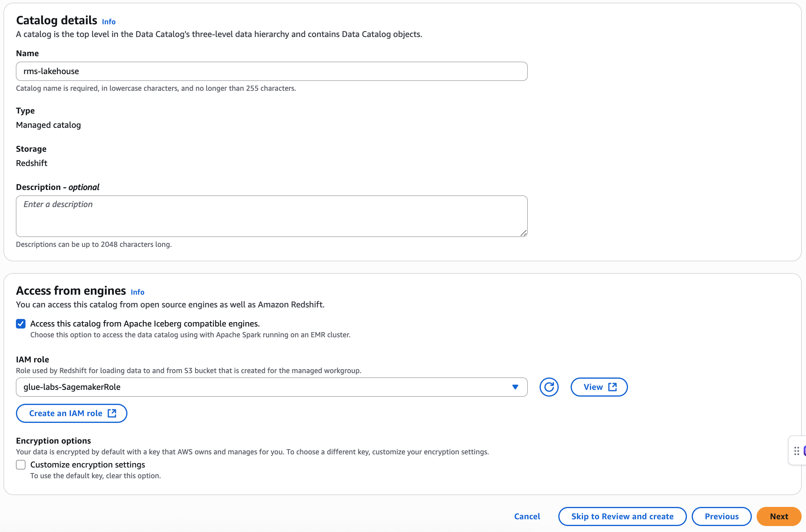Open Info link next to Access from engines
The width and height of the screenshot is (806, 532).
(137, 292)
